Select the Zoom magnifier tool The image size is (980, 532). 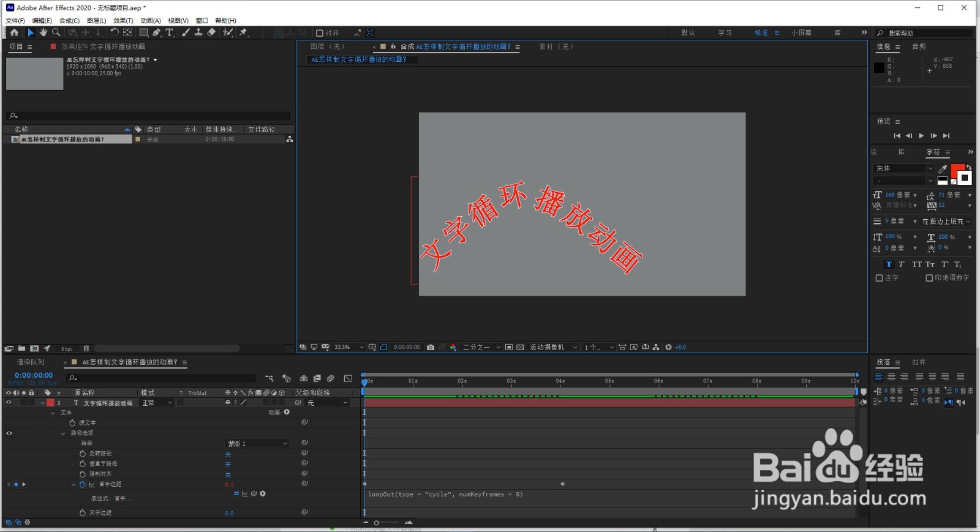coord(56,32)
